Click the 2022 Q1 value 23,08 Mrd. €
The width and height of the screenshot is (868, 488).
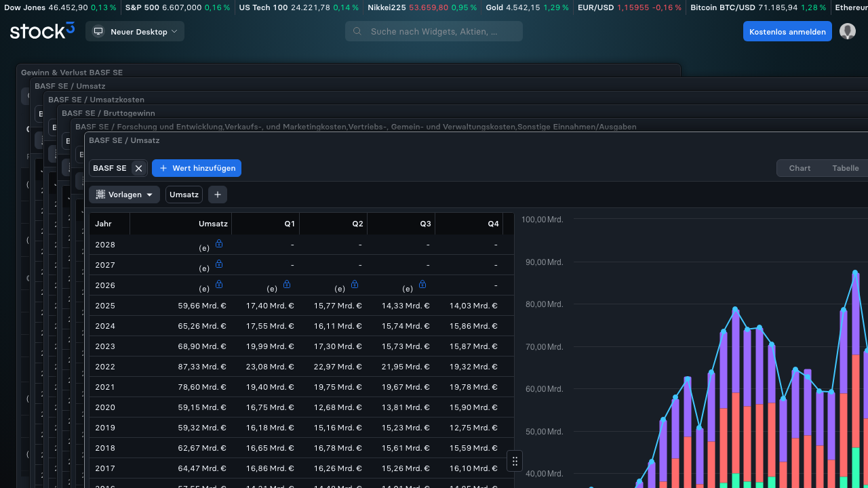(x=270, y=367)
